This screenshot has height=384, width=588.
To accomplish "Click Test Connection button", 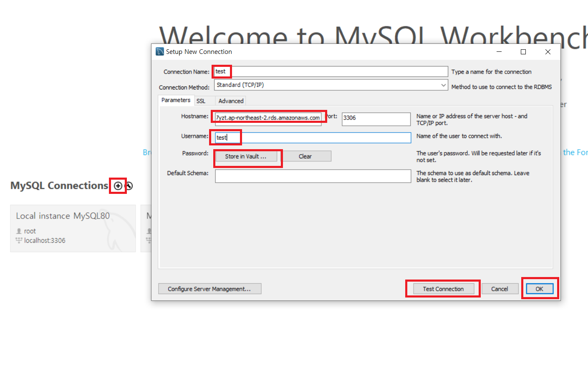I will point(443,289).
